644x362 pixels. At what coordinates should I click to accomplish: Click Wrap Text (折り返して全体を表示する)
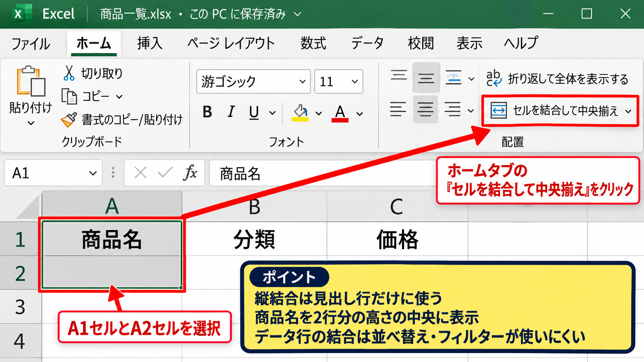click(557, 79)
